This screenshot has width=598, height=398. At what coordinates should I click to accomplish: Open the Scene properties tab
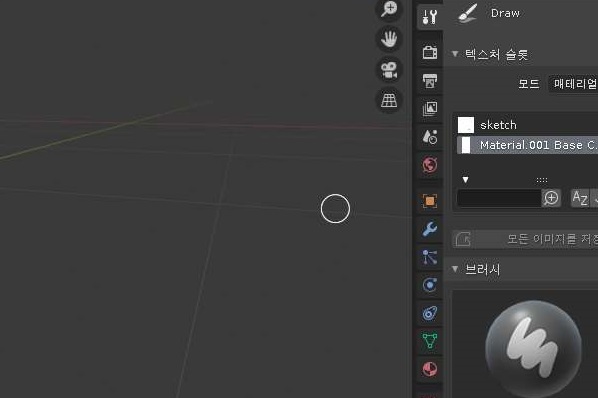click(430, 137)
